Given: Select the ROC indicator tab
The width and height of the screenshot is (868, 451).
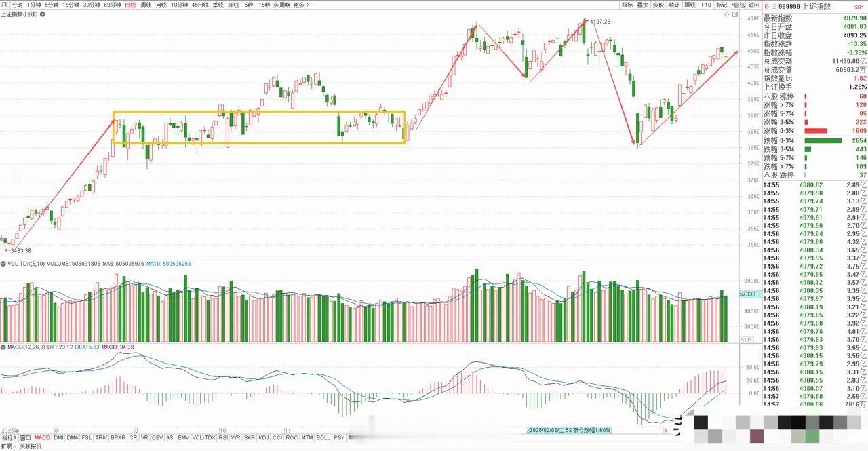Looking at the screenshot, I should [x=292, y=438].
